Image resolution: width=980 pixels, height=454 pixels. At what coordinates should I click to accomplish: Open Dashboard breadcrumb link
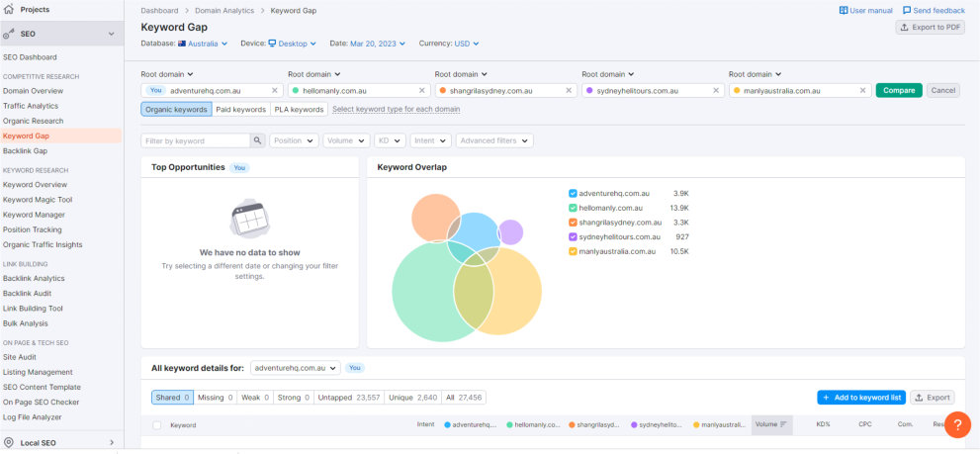pyautogui.click(x=159, y=11)
